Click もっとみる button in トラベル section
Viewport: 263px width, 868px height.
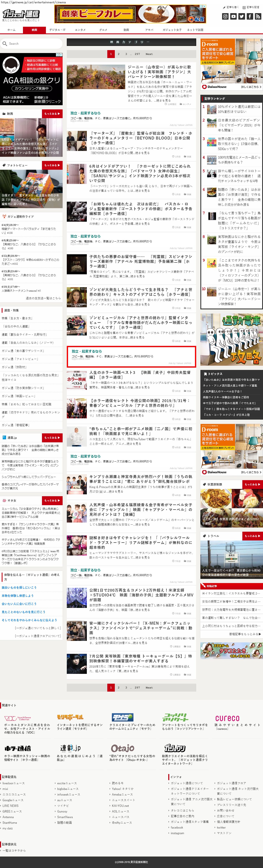(x=253, y=536)
